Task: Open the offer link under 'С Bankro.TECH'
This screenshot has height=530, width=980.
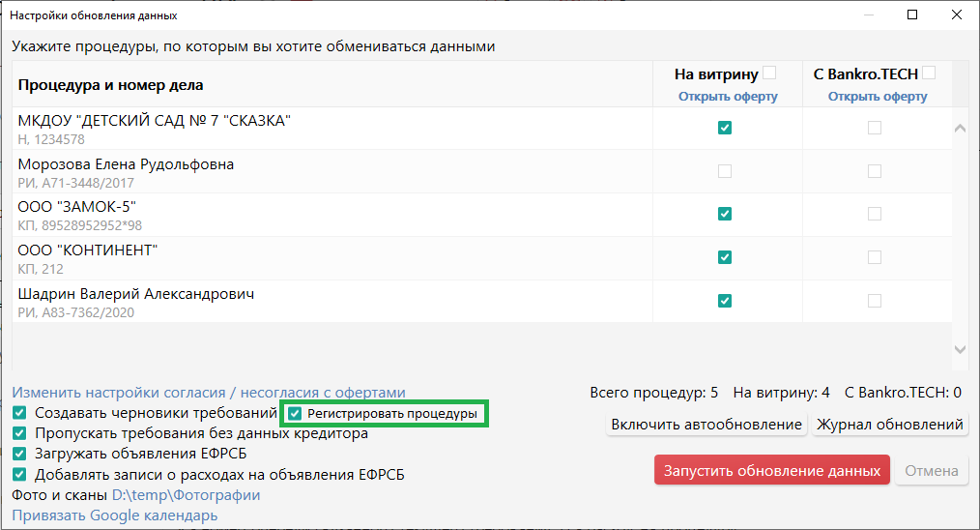Action: click(878, 97)
